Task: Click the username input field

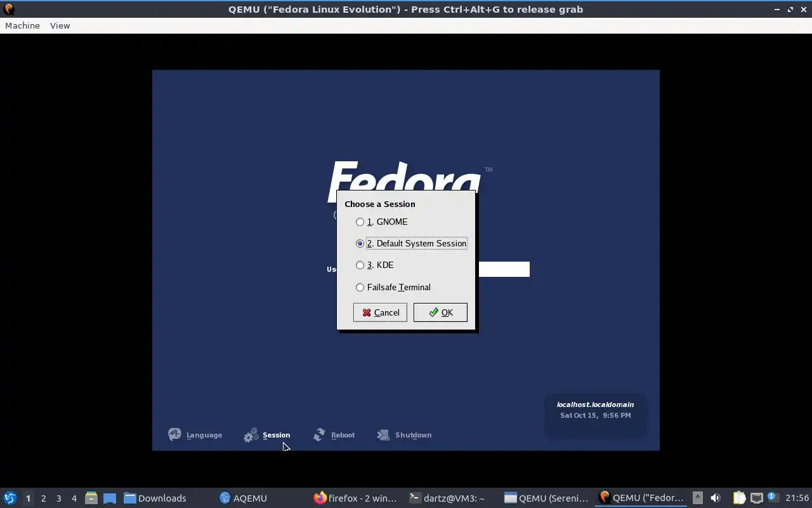Action: 504,269
